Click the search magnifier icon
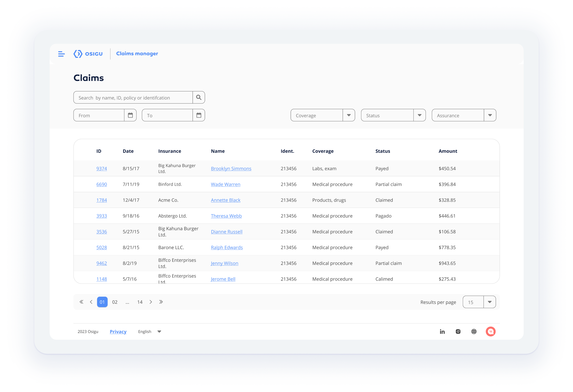The height and width of the screenshot is (392, 573). (x=199, y=98)
